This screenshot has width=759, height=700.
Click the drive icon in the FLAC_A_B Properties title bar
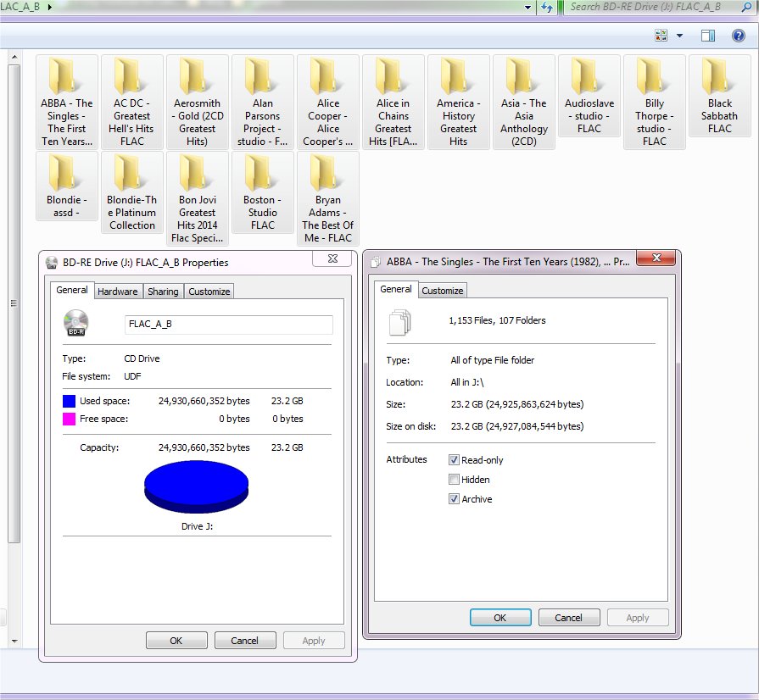coord(52,263)
